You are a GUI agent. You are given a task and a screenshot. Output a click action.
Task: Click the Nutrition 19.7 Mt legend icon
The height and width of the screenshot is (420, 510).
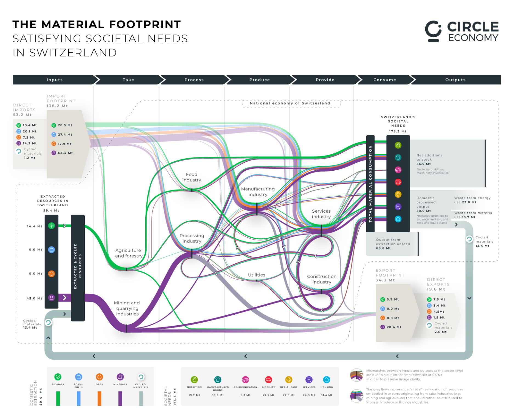click(194, 380)
